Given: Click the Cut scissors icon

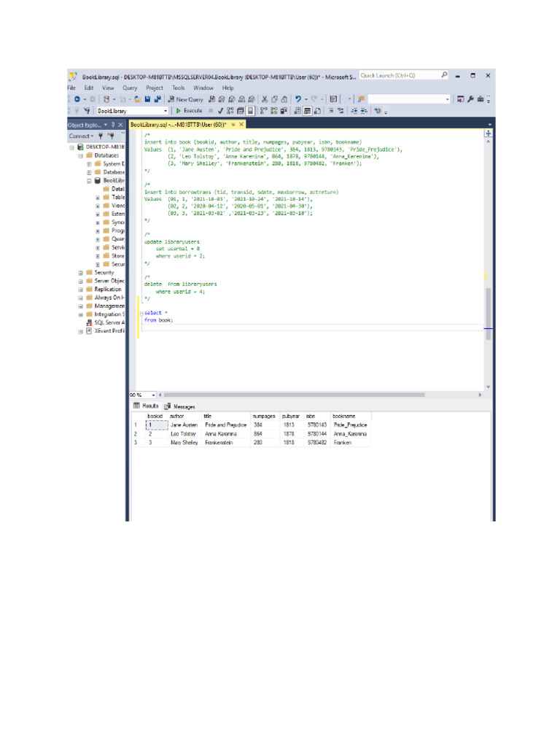Looking at the screenshot, I should (265, 99).
